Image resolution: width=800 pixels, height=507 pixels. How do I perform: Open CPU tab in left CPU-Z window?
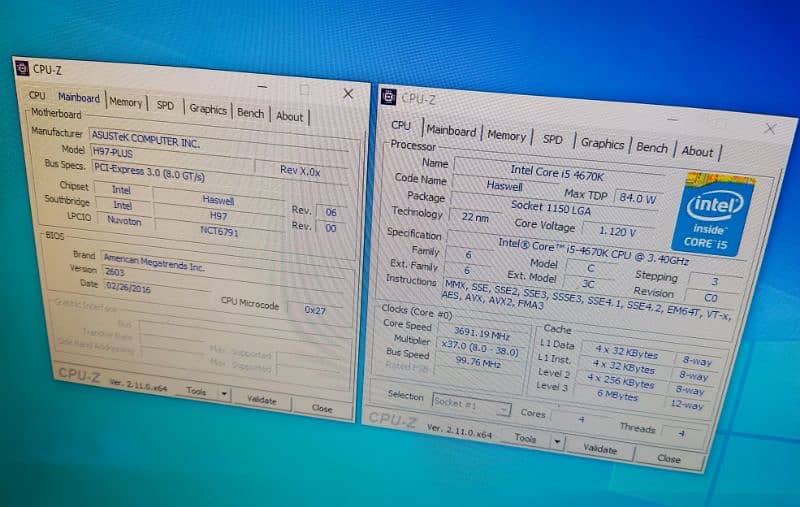point(37,95)
